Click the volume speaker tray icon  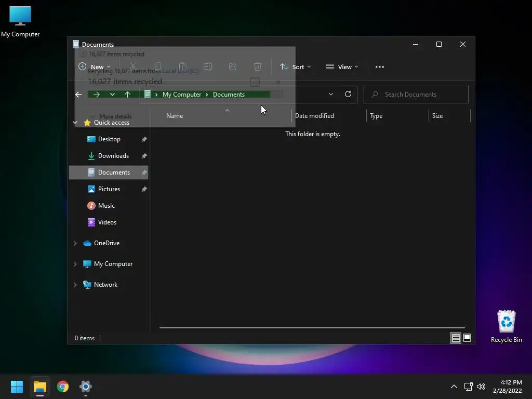click(x=481, y=387)
